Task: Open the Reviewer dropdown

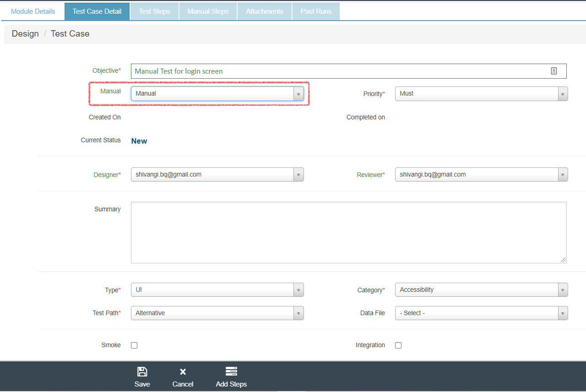Action: pos(482,175)
